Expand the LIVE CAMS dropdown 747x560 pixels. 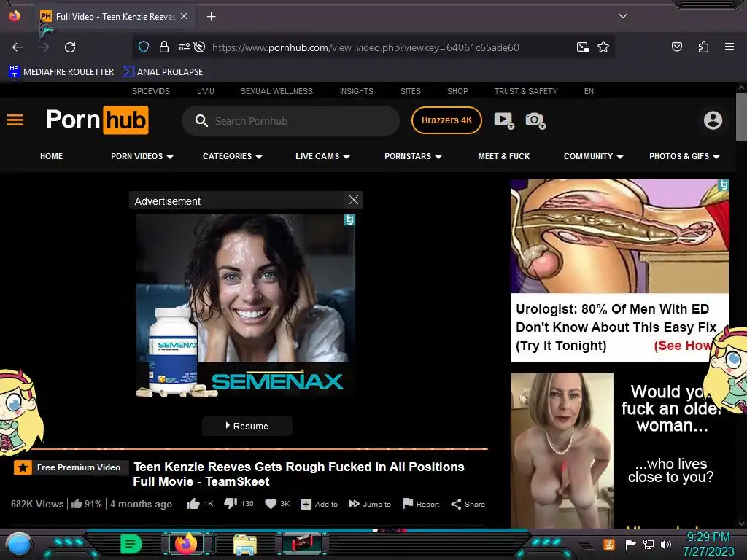click(322, 156)
